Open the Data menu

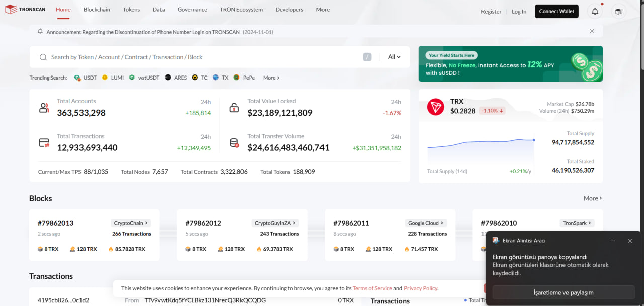click(158, 10)
